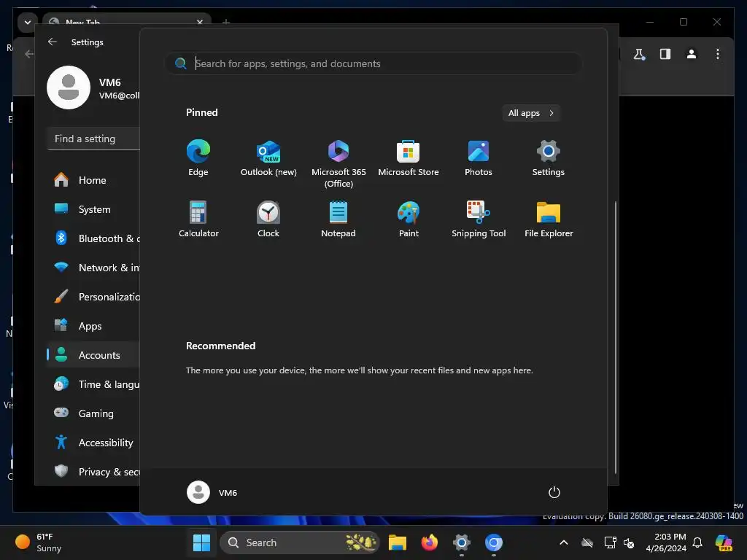Open Copilot preview icon in taskbar

point(724,542)
